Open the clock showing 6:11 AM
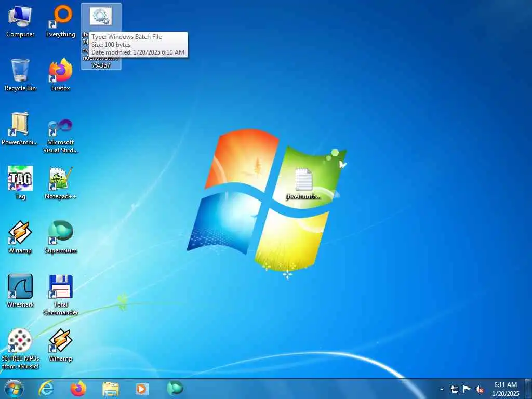Image resolution: width=532 pixels, height=399 pixels. click(x=506, y=389)
